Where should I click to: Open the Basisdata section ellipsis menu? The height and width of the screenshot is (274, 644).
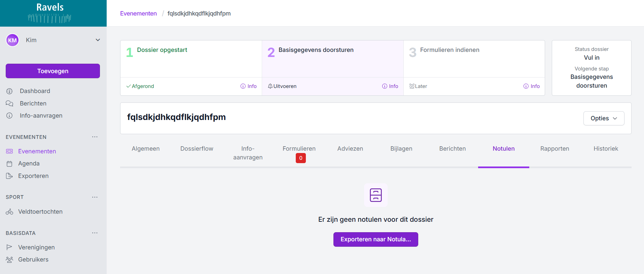[95, 233]
